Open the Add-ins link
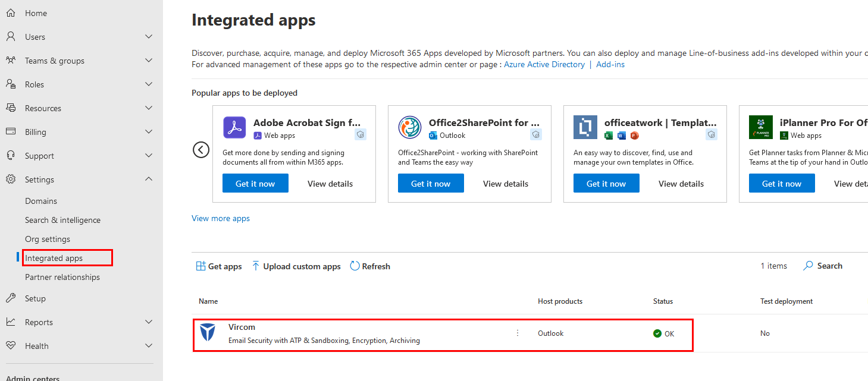868x381 pixels. tap(610, 64)
